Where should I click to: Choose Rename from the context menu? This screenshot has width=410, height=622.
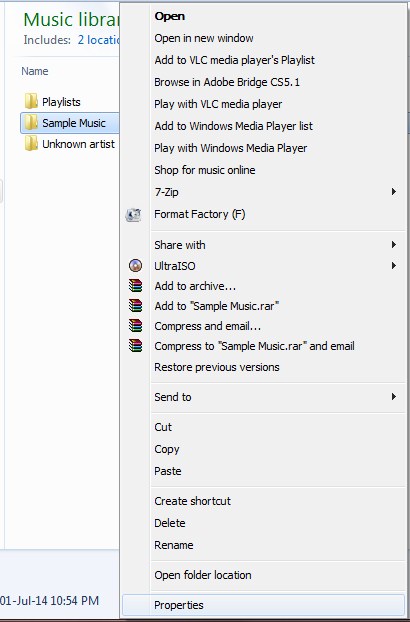[x=174, y=545]
